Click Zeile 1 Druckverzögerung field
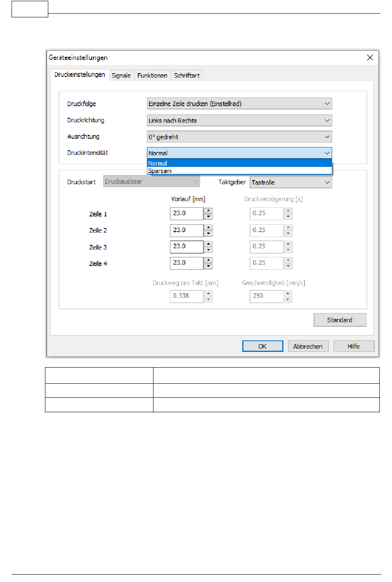The width and height of the screenshot is (392, 582). (x=266, y=214)
